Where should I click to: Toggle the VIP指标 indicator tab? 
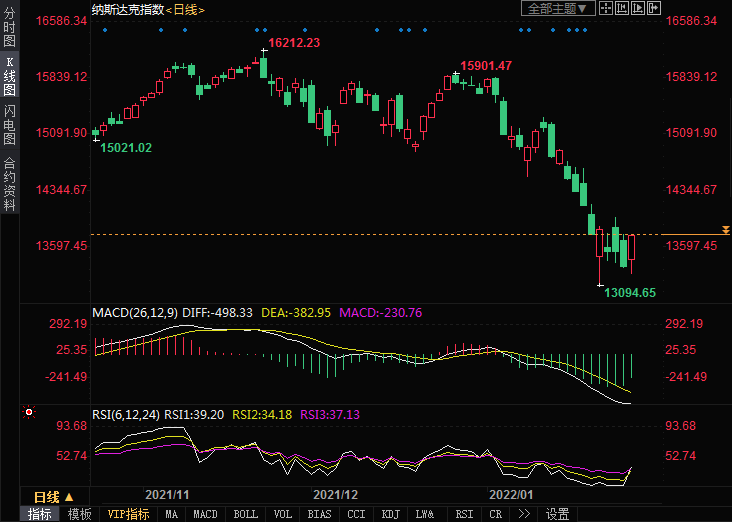[128, 514]
